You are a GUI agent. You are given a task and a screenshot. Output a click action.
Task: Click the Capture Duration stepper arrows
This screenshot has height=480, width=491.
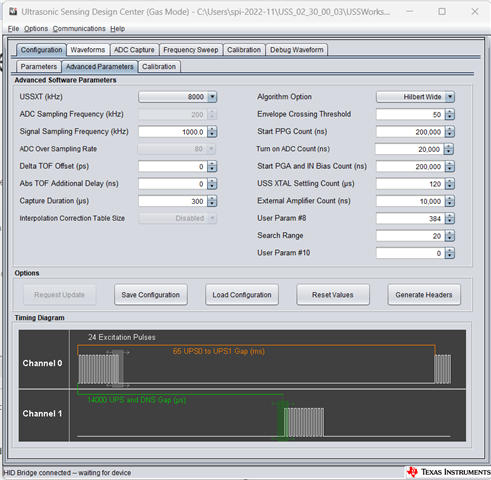(212, 201)
